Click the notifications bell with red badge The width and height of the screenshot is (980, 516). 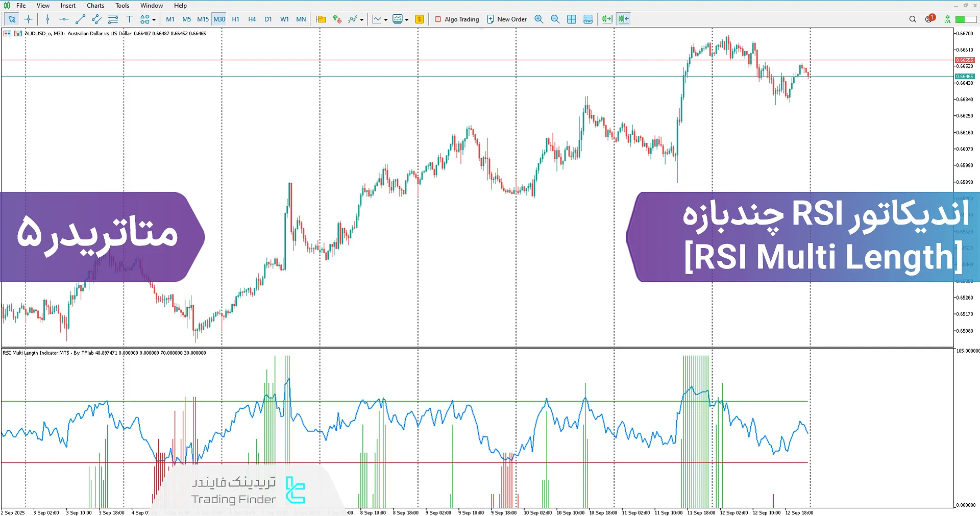click(928, 19)
